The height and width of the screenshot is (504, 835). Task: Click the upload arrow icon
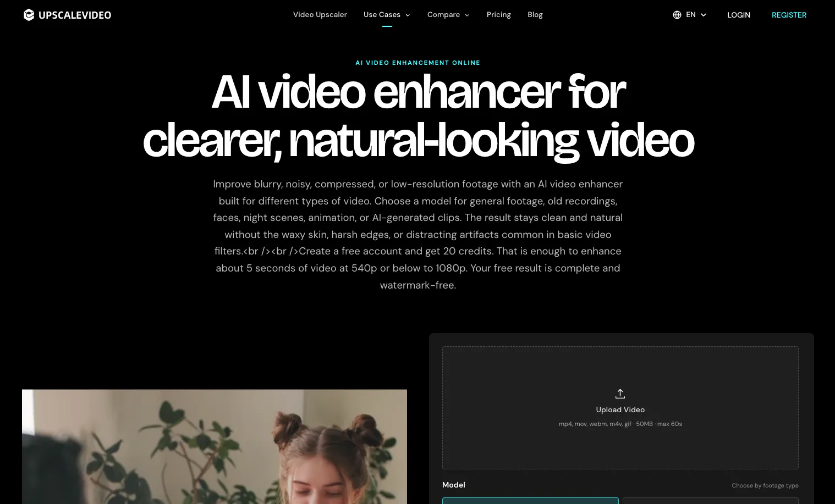pos(620,394)
